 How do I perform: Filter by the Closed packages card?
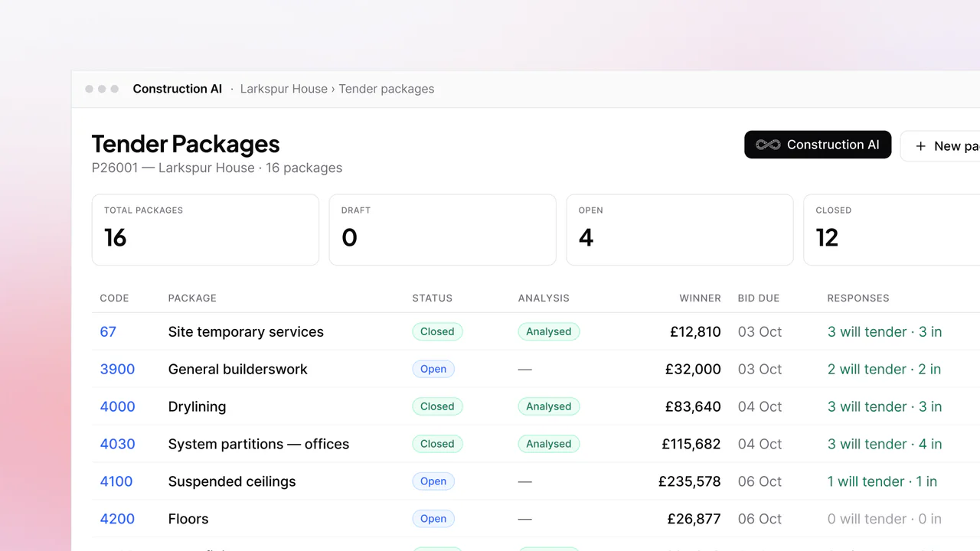(x=892, y=230)
